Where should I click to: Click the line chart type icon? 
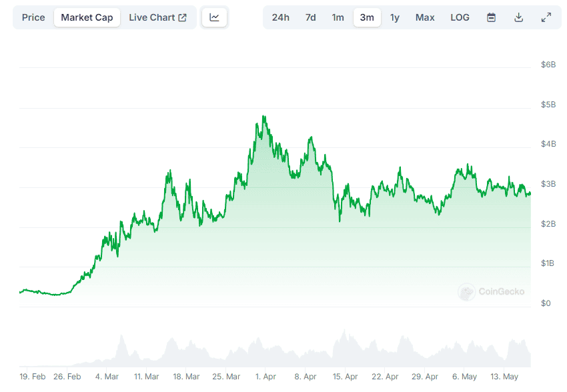(214, 17)
